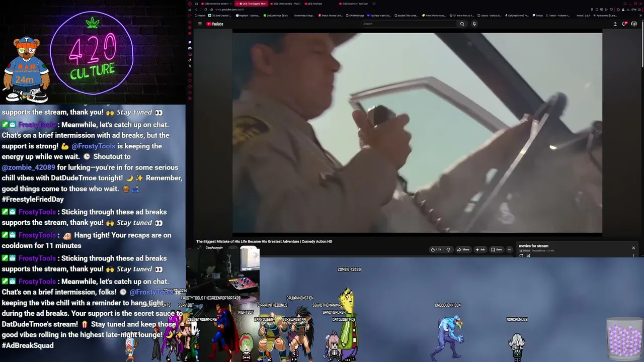Open the Nightbot Dashboard bookmark
Screen dimensions: 644x362
(248, 16)
